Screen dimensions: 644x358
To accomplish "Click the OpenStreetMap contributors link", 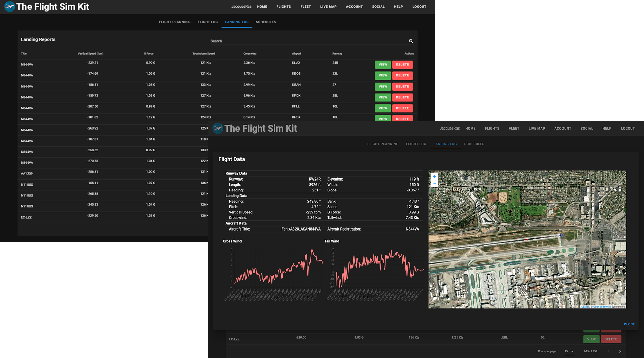I will click(x=602, y=307).
